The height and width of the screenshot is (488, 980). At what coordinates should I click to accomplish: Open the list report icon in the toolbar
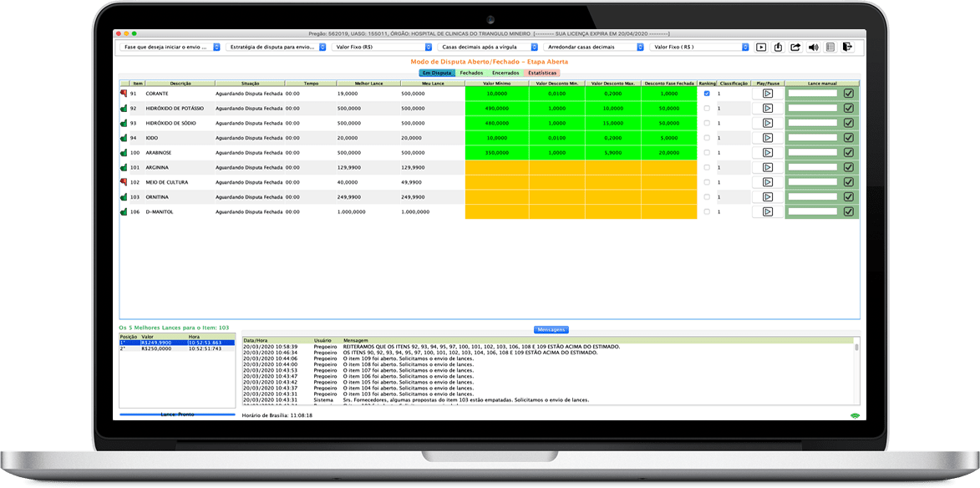pos(830,47)
